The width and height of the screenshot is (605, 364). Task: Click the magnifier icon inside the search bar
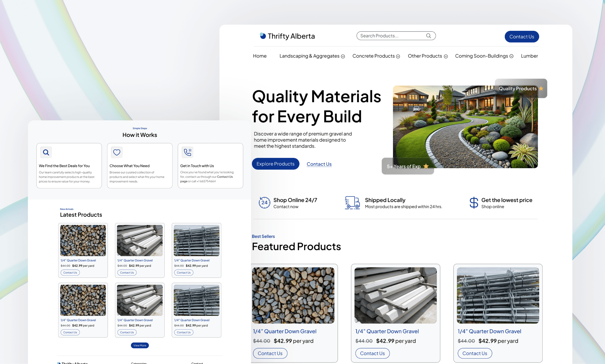click(x=428, y=36)
